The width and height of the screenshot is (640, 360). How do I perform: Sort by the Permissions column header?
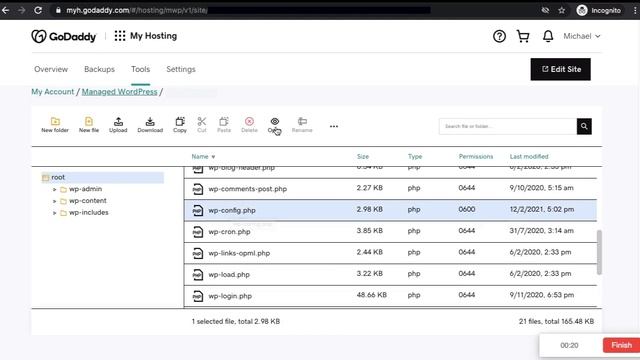(x=476, y=156)
